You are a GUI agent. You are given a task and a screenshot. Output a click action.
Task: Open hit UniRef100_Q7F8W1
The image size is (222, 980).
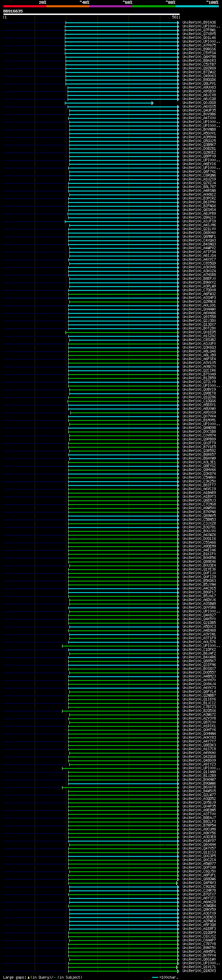[199, 30]
